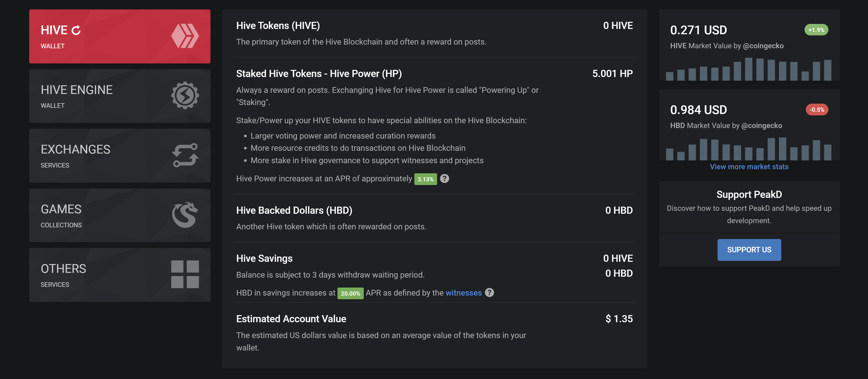Click the More resource credits bullet text
This screenshot has width=868, height=379.
358,148
